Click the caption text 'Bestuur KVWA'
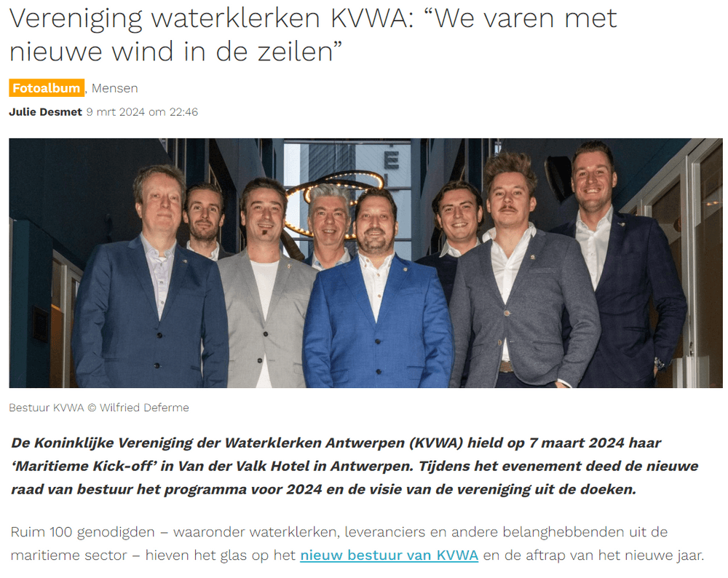Viewport: 728px width, 578px height. (47, 408)
